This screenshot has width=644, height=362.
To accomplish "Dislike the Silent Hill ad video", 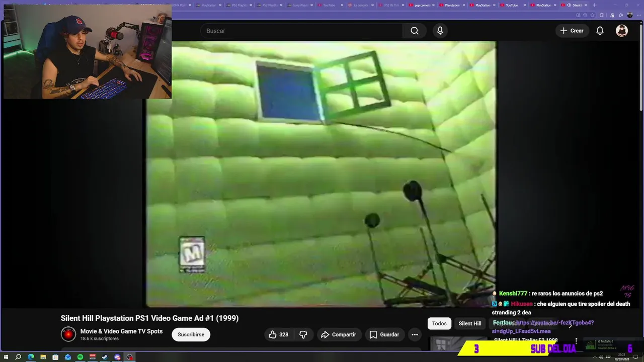I will [x=303, y=334].
